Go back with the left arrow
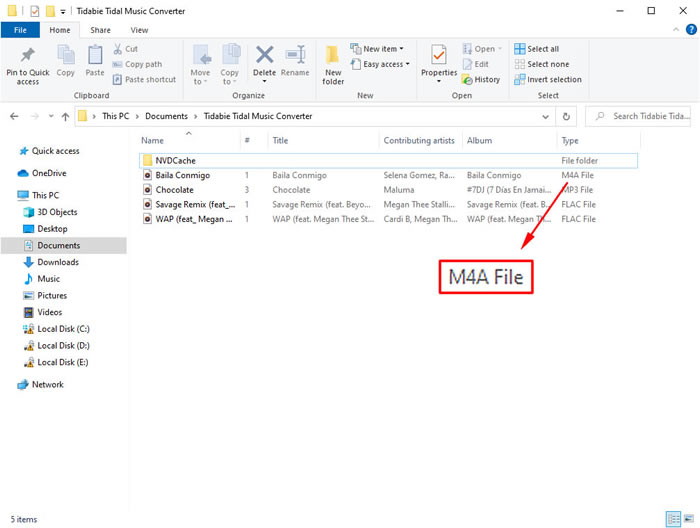Viewport: 700px width, 528px height. [14, 116]
